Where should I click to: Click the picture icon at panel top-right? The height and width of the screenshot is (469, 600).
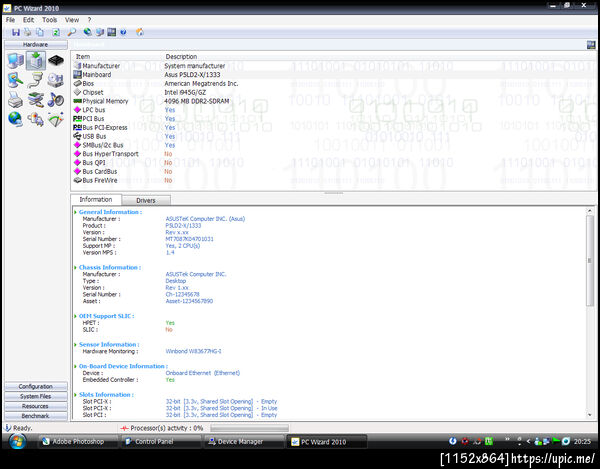click(591, 45)
